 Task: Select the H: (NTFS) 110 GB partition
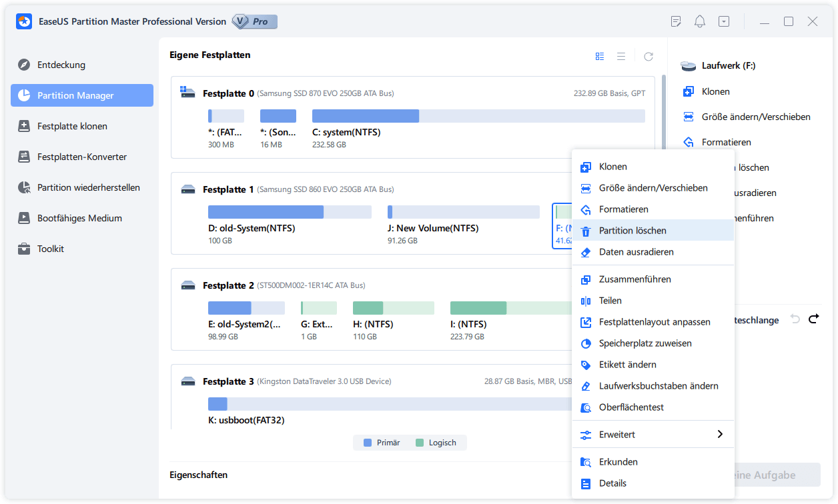[394, 321]
